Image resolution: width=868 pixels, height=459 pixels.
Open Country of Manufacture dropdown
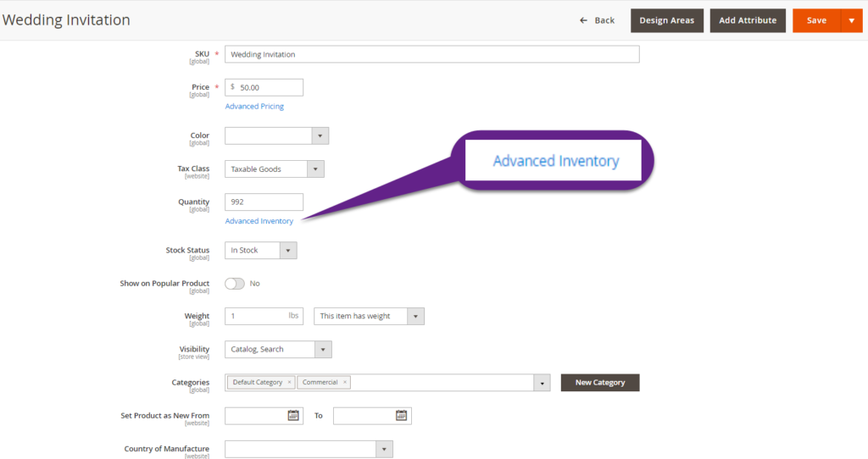tap(383, 449)
